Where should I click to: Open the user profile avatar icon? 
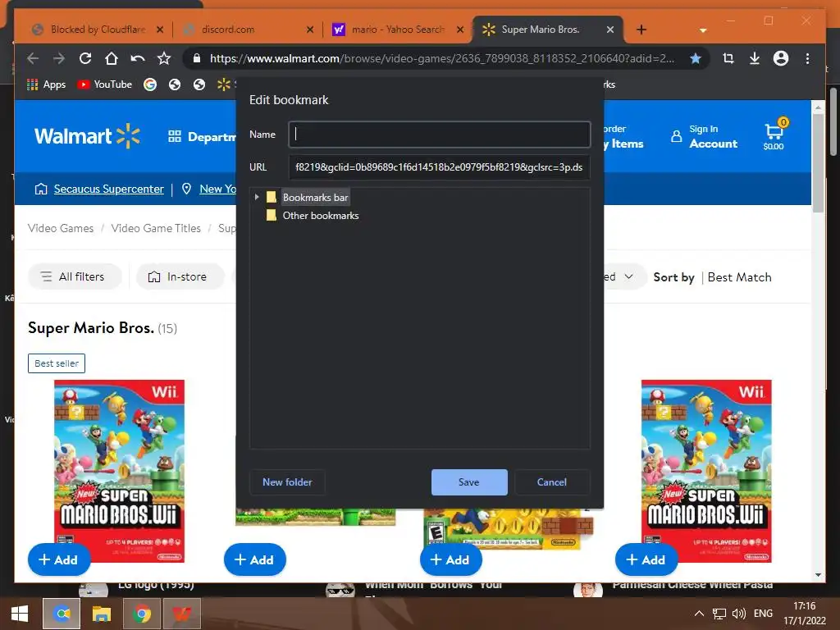(x=781, y=58)
